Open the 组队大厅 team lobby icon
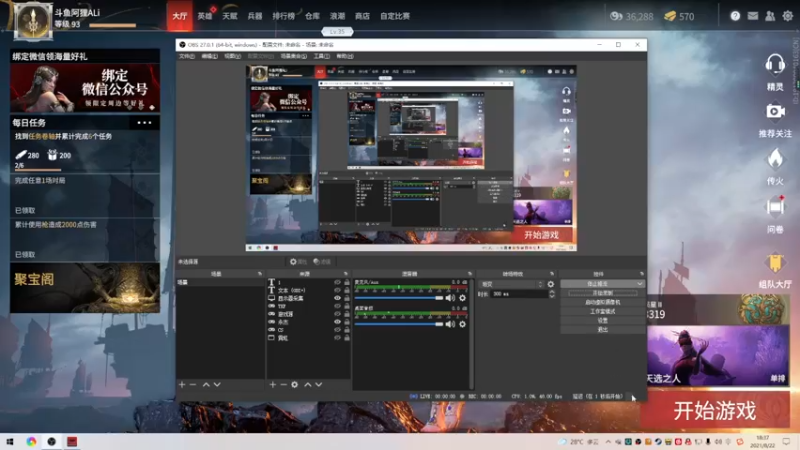800x450 pixels. tap(775, 262)
